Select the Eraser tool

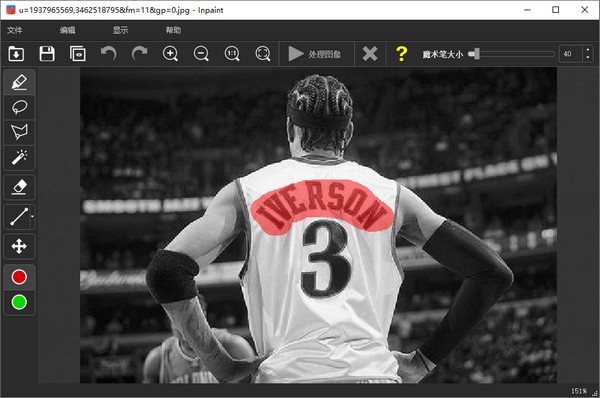pos(19,187)
